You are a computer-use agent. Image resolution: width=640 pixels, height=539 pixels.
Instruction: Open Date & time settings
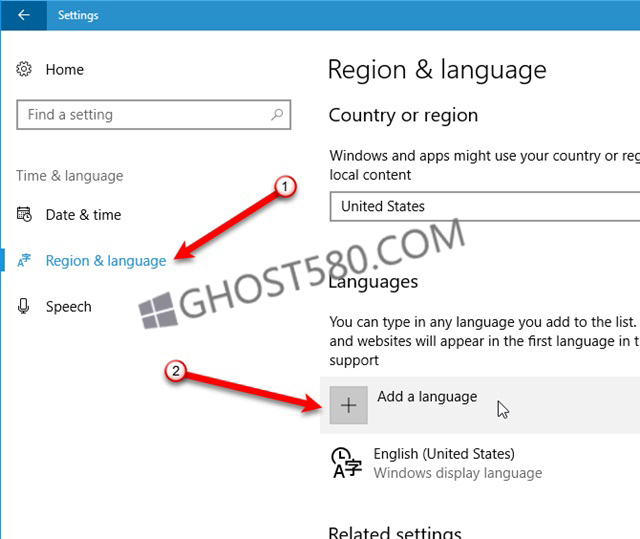83,215
